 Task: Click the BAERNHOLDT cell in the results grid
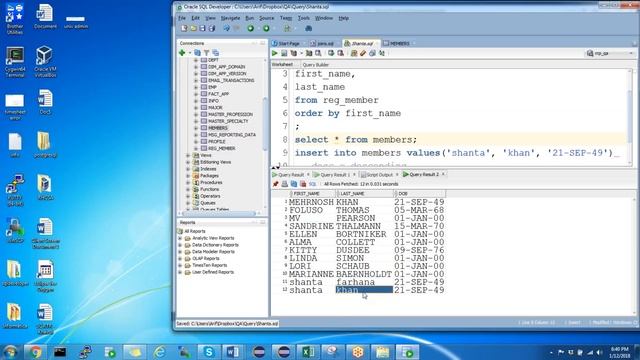point(364,274)
